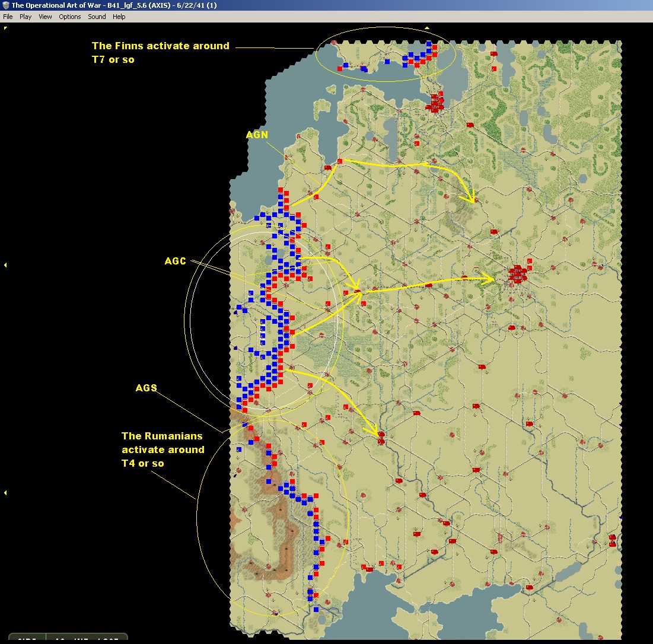Viewport: 653px width, 644px height.
Task: Click the upper left-edge map scroll arrow
Action: pos(5,264)
